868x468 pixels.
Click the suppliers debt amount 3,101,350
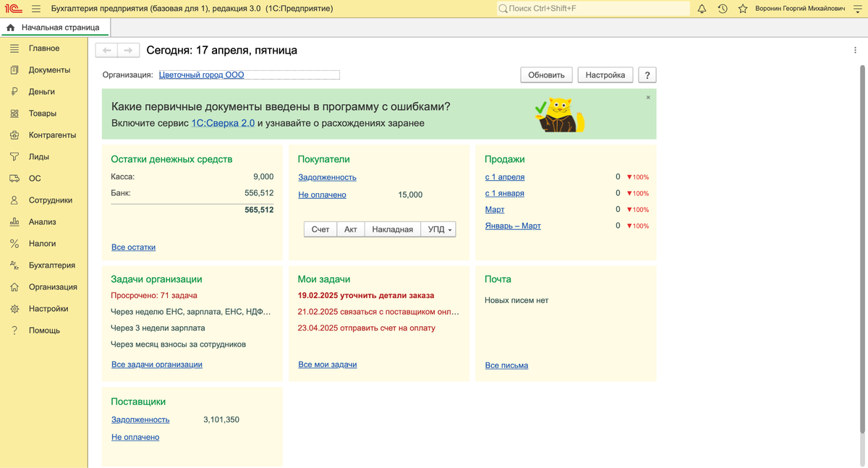click(x=221, y=420)
